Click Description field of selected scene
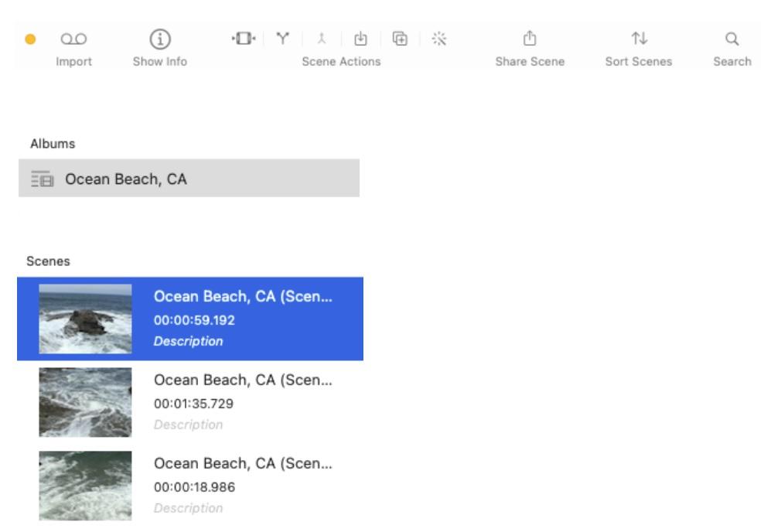Image resolution: width=764 pixels, height=532 pixels. coord(189,341)
